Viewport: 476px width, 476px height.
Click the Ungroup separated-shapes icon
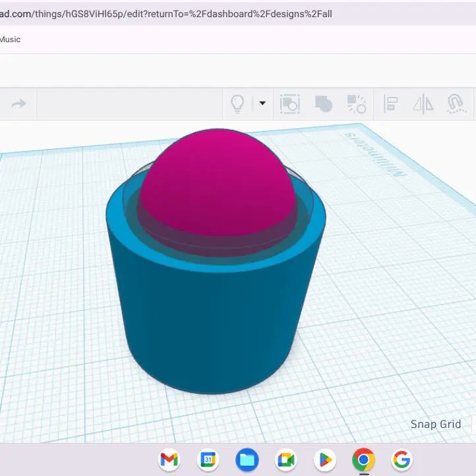tap(357, 104)
